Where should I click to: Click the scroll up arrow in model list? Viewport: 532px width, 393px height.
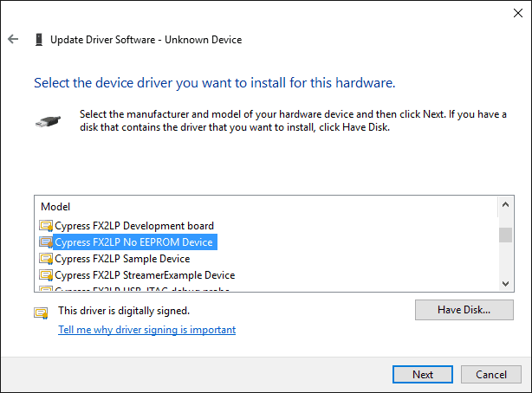[505, 204]
